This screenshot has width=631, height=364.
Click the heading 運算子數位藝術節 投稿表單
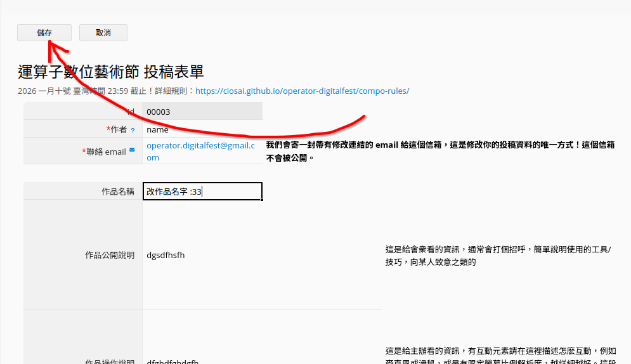click(x=111, y=72)
